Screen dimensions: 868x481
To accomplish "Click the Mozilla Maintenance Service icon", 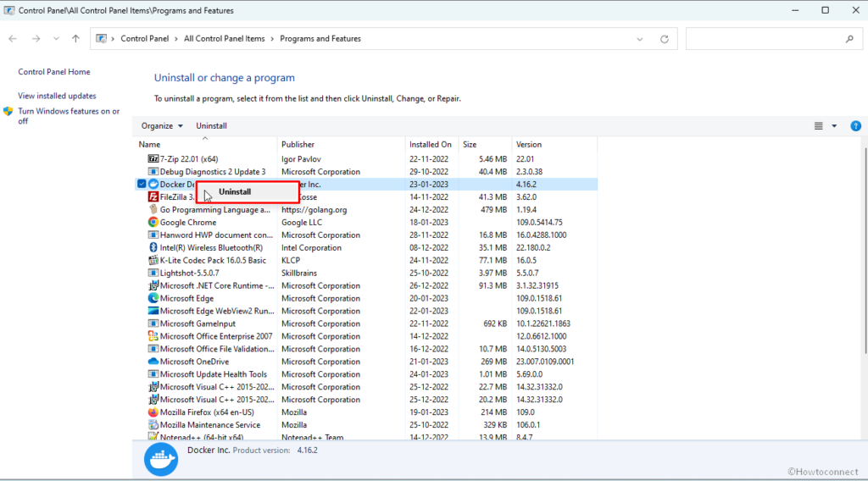I will 153,424.
